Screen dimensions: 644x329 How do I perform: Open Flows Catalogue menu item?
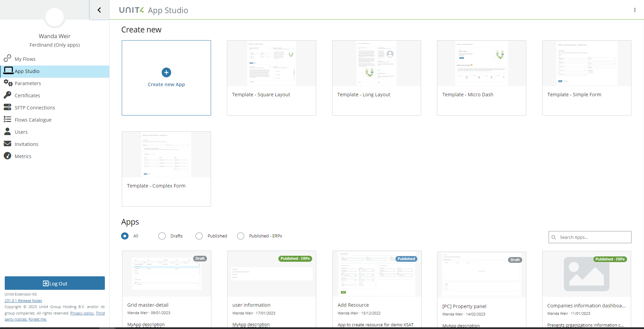(x=54, y=120)
